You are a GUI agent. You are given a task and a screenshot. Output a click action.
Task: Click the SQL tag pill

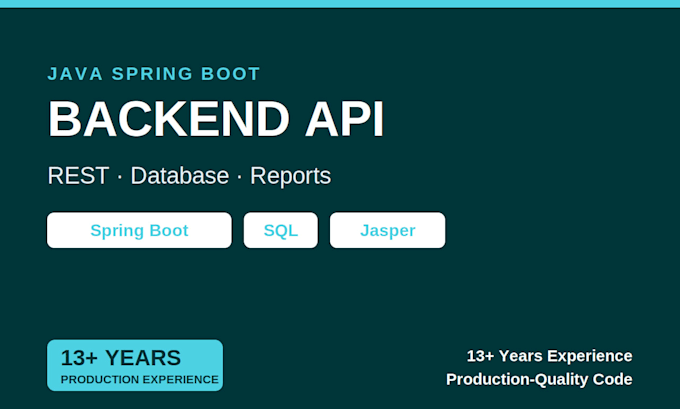[x=281, y=230]
